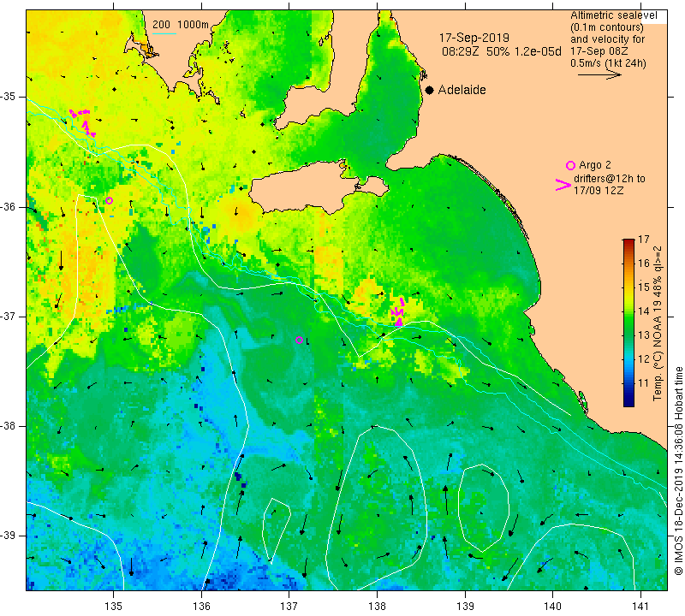Screen dimensions: 685x616
Task: Click the cyan 200m isobath legend line
Action: [164, 33]
